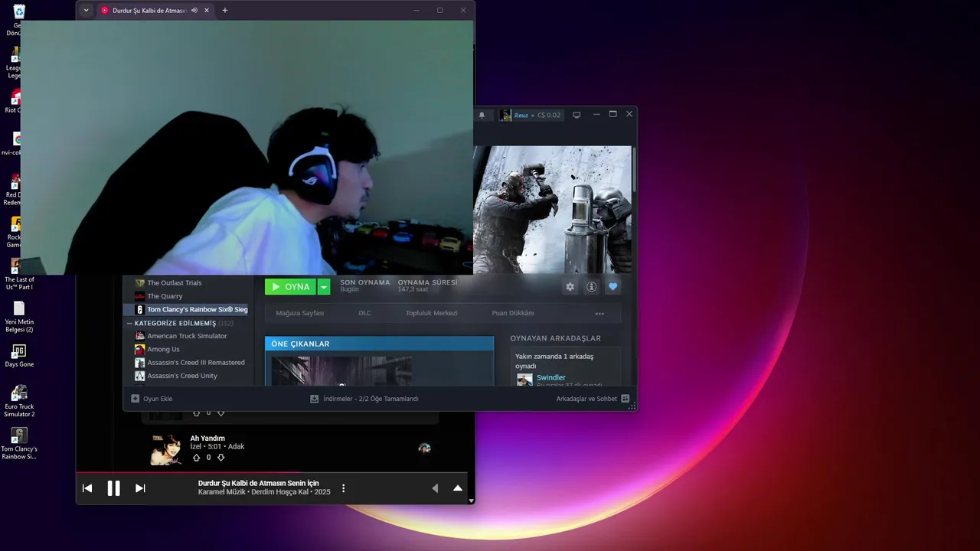
Task: Click Durdur Şu Kalbi song title in player bar
Action: [x=258, y=483]
